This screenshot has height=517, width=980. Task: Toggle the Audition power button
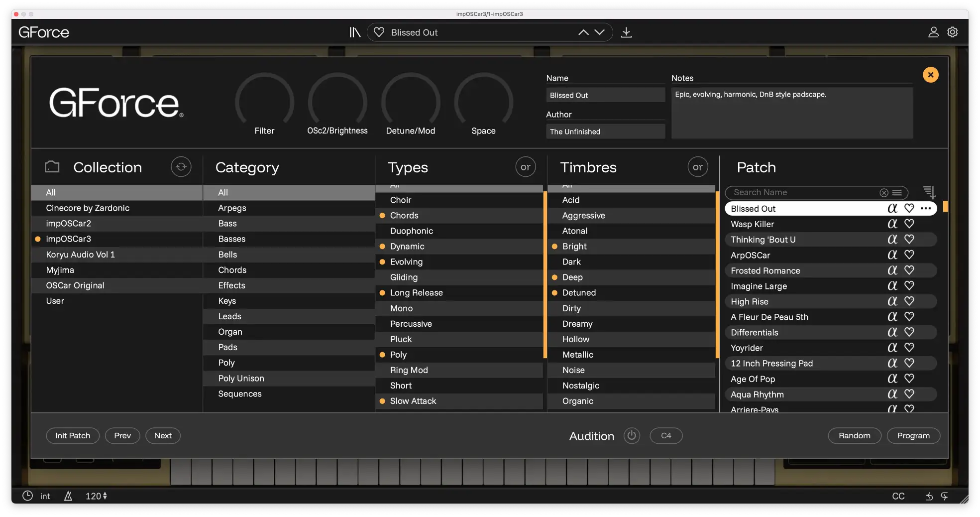632,436
